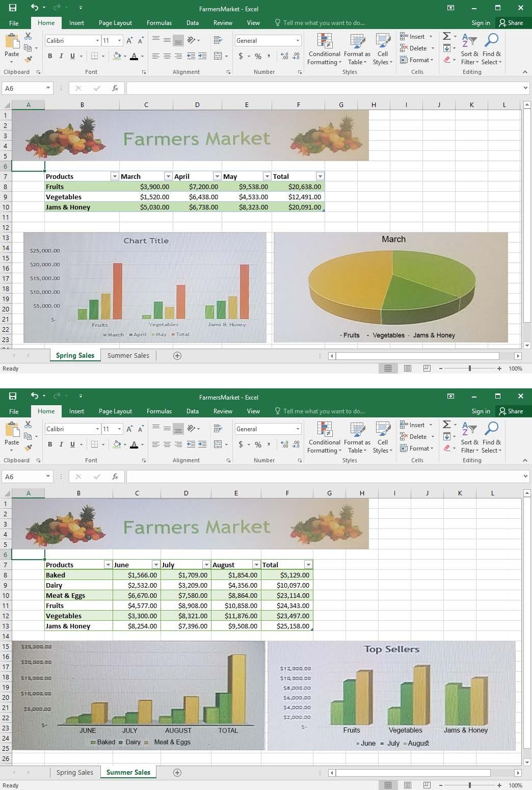Open the August column filter dropdown
The image size is (532, 790).
coord(256,565)
